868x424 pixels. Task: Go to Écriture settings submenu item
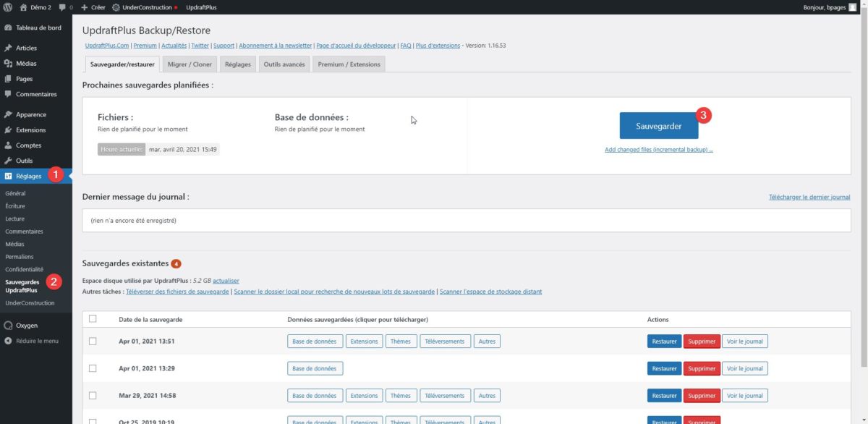click(x=15, y=206)
